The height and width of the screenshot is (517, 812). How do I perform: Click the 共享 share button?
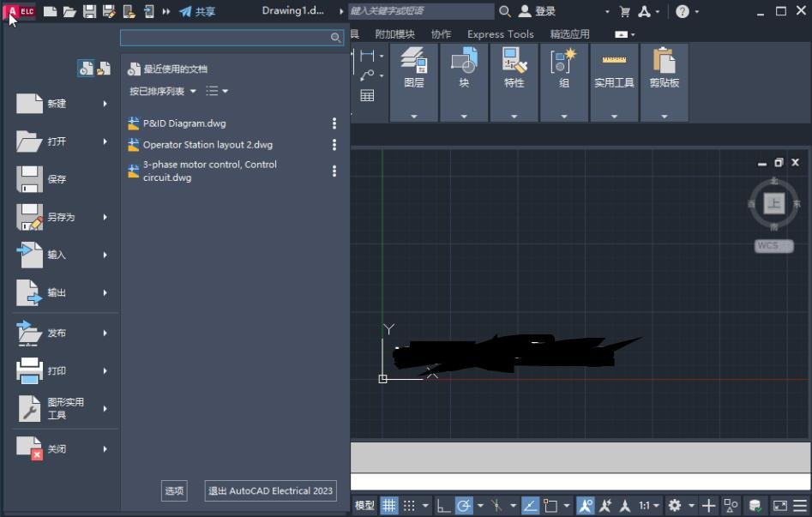click(x=197, y=11)
